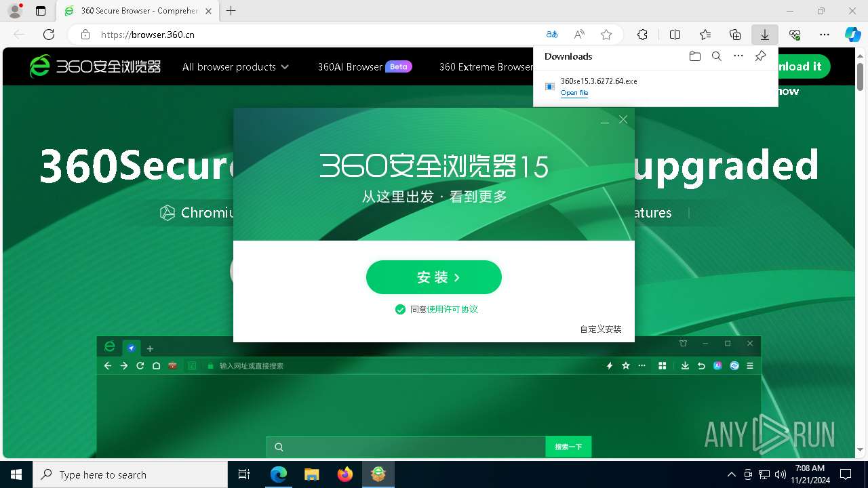Open Firefox from taskbar

click(x=345, y=474)
